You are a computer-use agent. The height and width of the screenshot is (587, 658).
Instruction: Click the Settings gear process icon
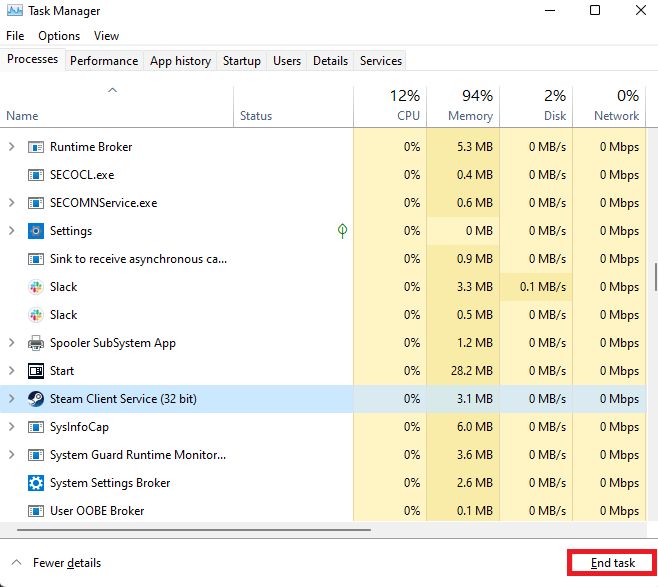(x=35, y=231)
